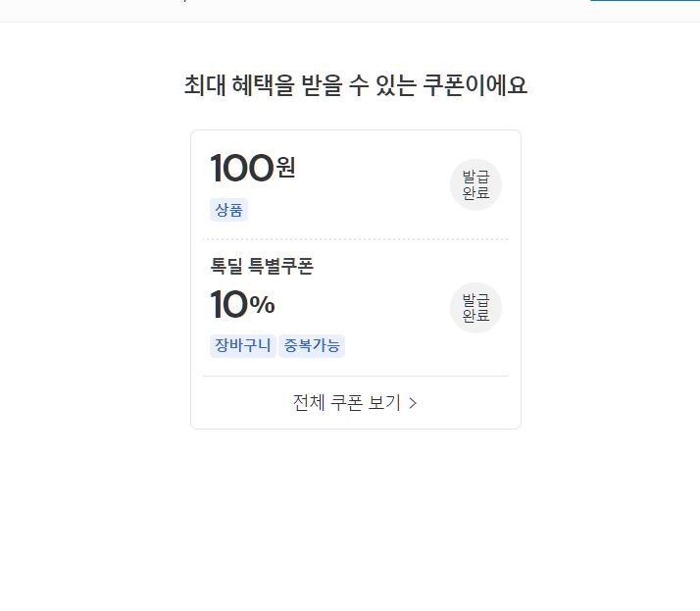Click the 원 currency unit label
This screenshot has width=700, height=611.
click(x=285, y=169)
